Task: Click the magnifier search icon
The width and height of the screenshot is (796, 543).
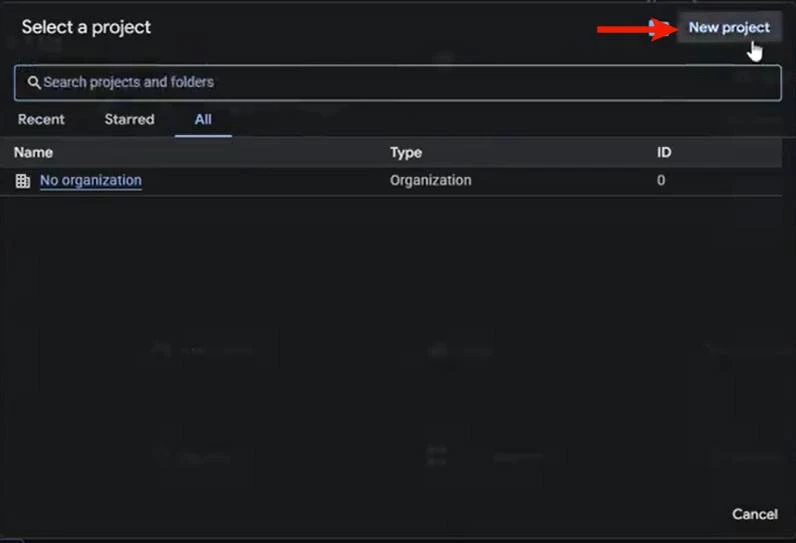Action: [x=34, y=83]
